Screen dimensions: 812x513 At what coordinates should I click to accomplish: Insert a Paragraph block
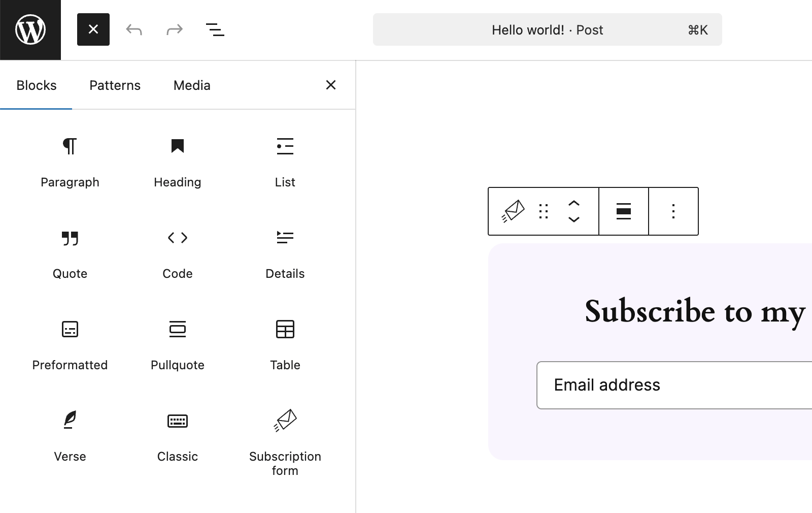(70, 163)
